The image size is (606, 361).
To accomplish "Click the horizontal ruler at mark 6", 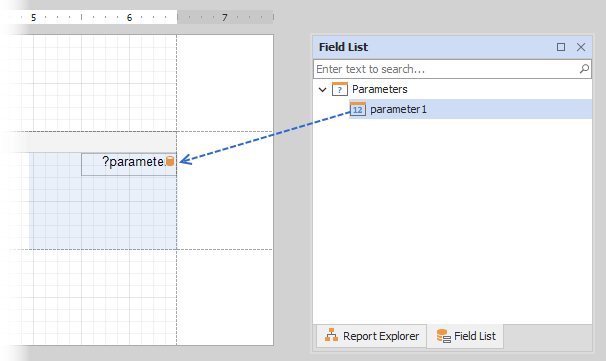I will tap(129, 17).
